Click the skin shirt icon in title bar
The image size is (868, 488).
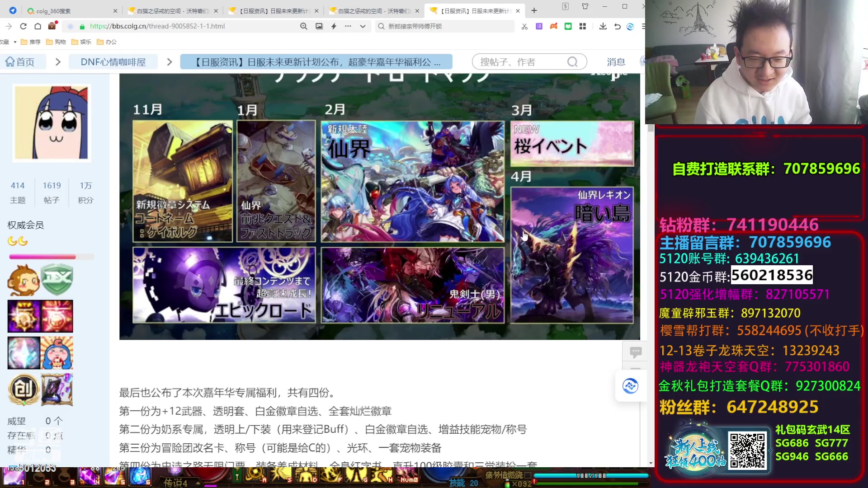[585, 6]
